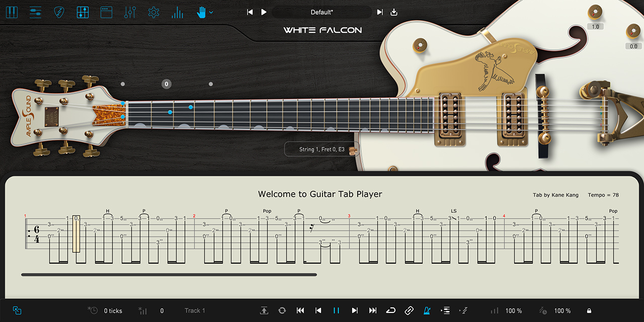Open the amp window panel icon
Viewport: 644px width, 322px height.
tap(106, 12)
